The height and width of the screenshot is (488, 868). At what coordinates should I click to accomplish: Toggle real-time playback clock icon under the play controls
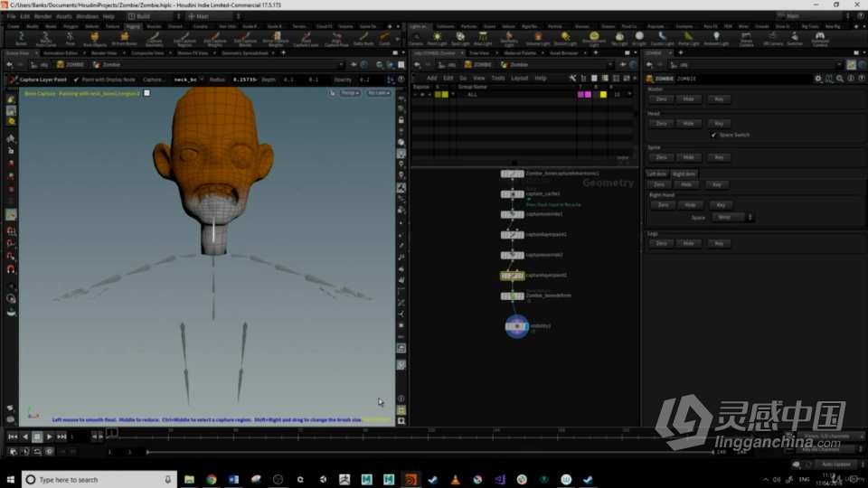(49, 452)
